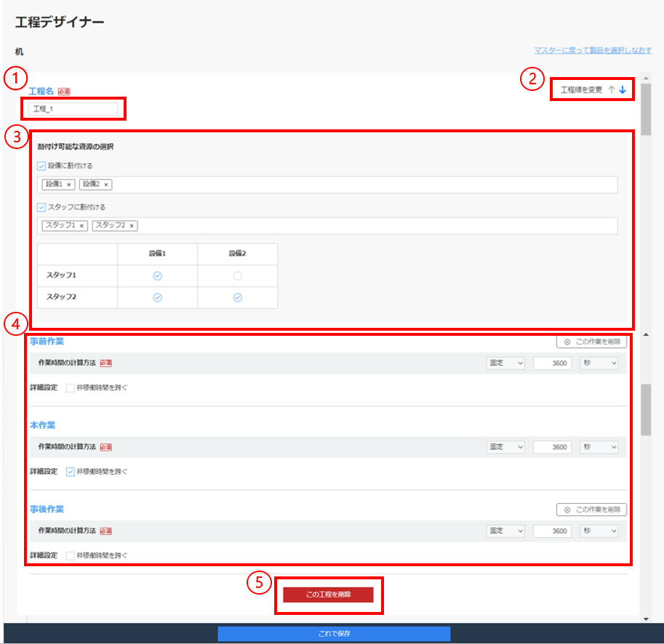This screenshot has height=644, width=664.
Task: Click the 工程名 input containing 工程_1
Action: click(73, 109)
